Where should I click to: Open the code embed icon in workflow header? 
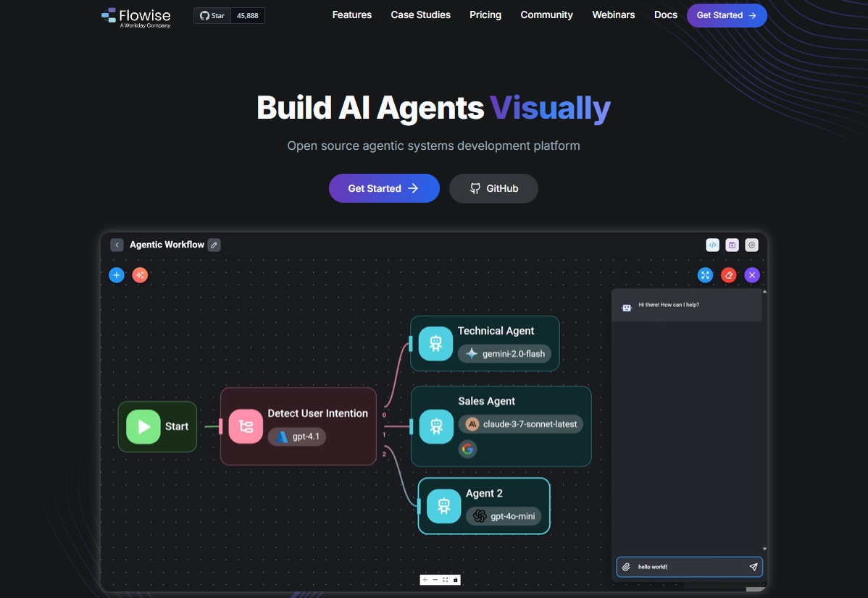pyautogui.click(x=713, y=245)
